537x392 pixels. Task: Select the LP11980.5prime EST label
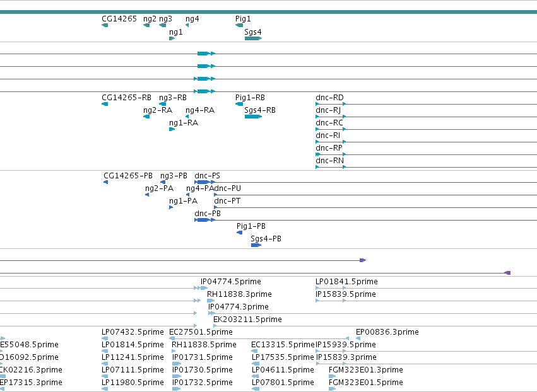(x=133, y=383)
